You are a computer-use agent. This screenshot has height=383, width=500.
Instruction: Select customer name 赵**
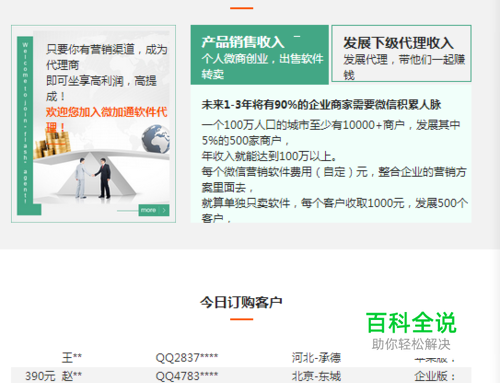(x=72, y=376)
